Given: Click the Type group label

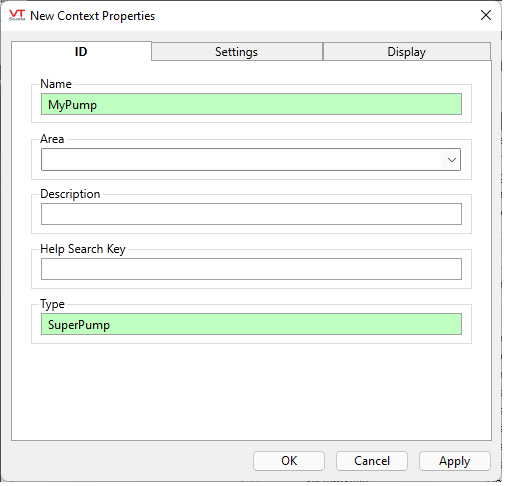Looking at the screenshot, I should [52, 304].
